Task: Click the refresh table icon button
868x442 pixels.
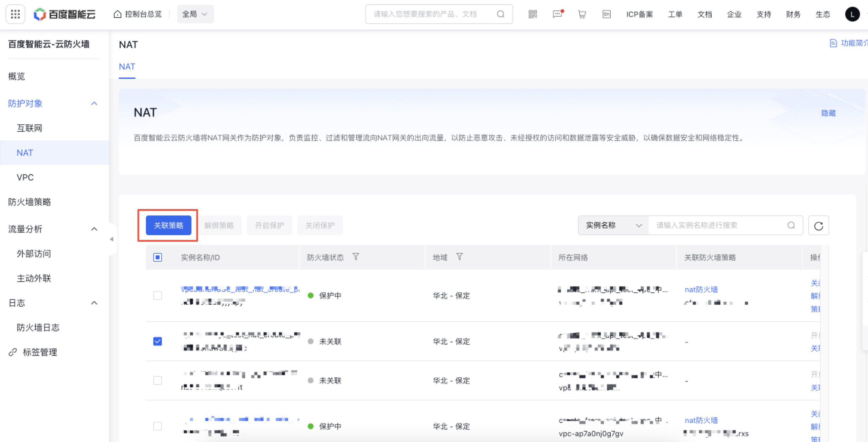Action: pyautogui.click(x=818, y=225)
